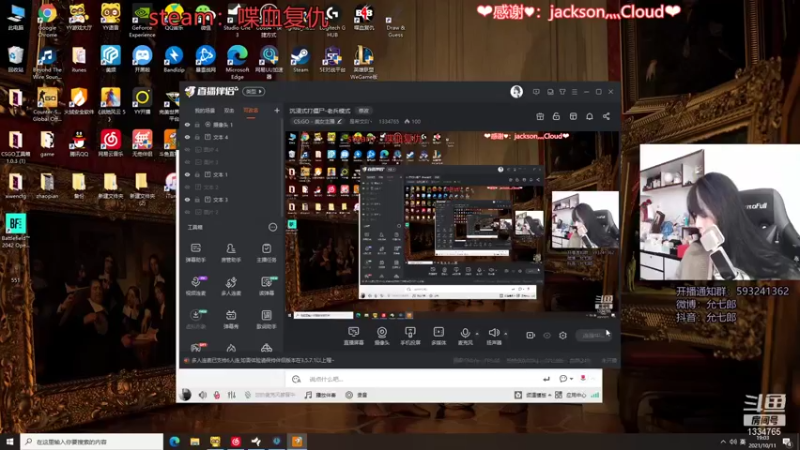
Task: Select the 文本 4 layer row
Action: (231, 137)
